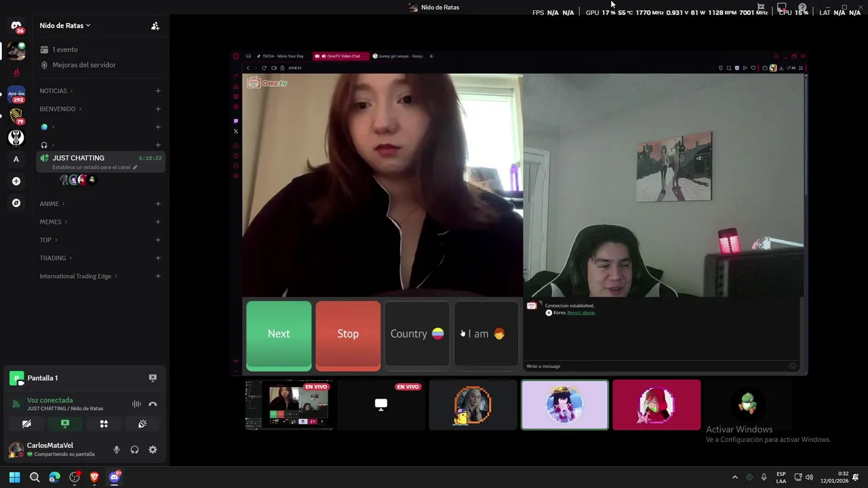Image resolution: width=868 pixels, height=488 pixels.
Task: Open the Brave browser taskbar icon
Action: (x=94, y=477)
